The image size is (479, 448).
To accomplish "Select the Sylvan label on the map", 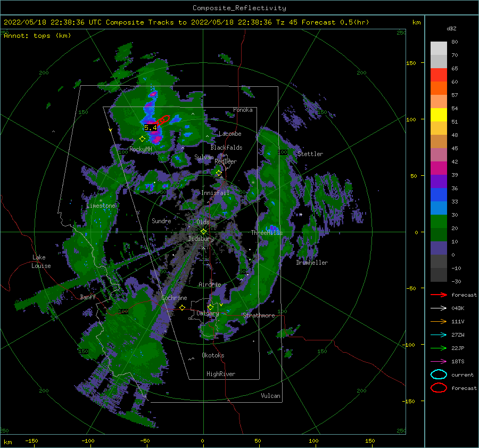I will click(x=204, y=157).
